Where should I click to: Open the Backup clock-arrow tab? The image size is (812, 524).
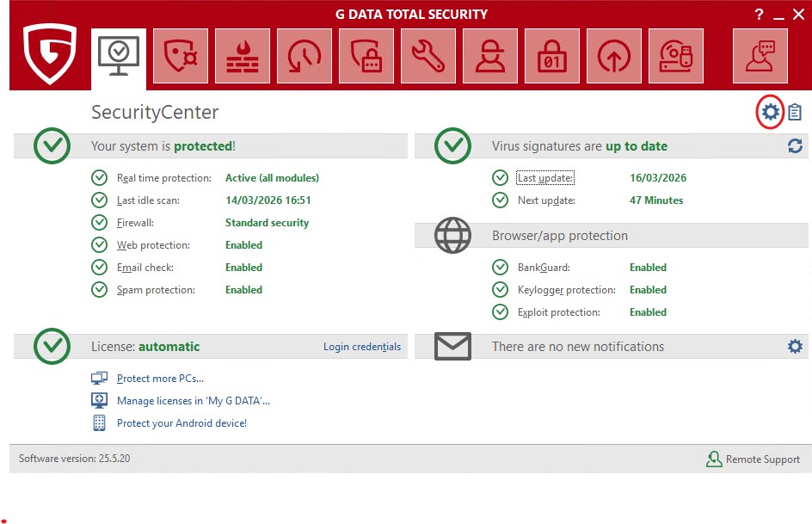304,56
